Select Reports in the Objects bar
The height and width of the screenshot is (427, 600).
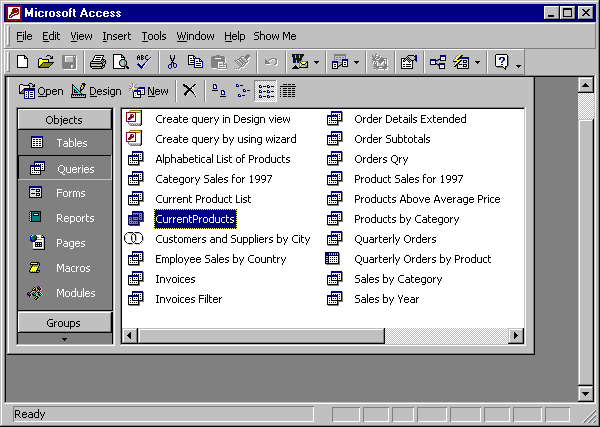point(64,218)
